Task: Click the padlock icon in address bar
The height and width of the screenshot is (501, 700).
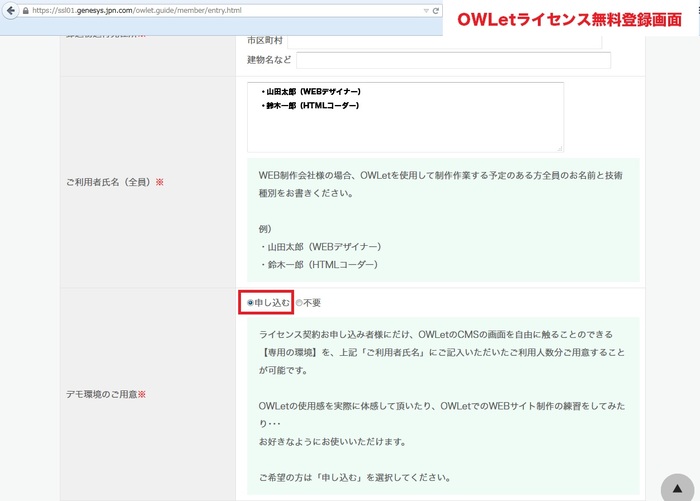Action: [x=25, y=11]
